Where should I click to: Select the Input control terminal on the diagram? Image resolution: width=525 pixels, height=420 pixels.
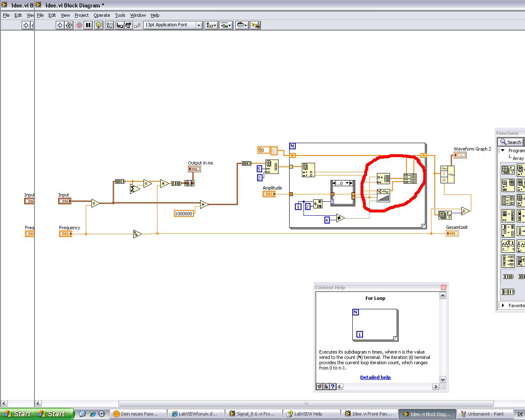point(65,201)
